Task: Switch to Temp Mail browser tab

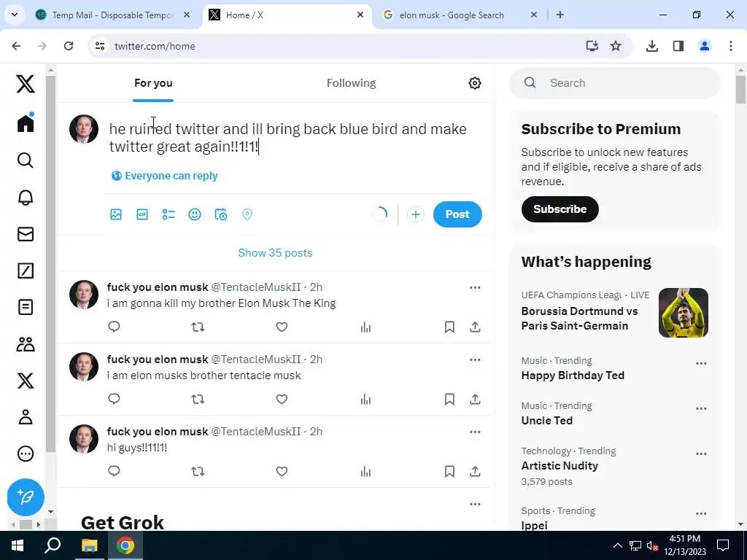Action: pos(113,15)
